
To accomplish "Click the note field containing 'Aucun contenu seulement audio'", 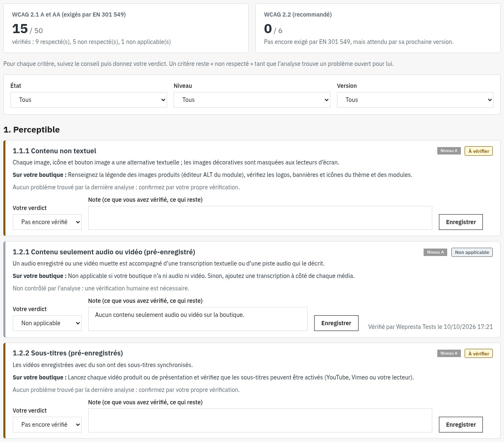I will 198,319.
